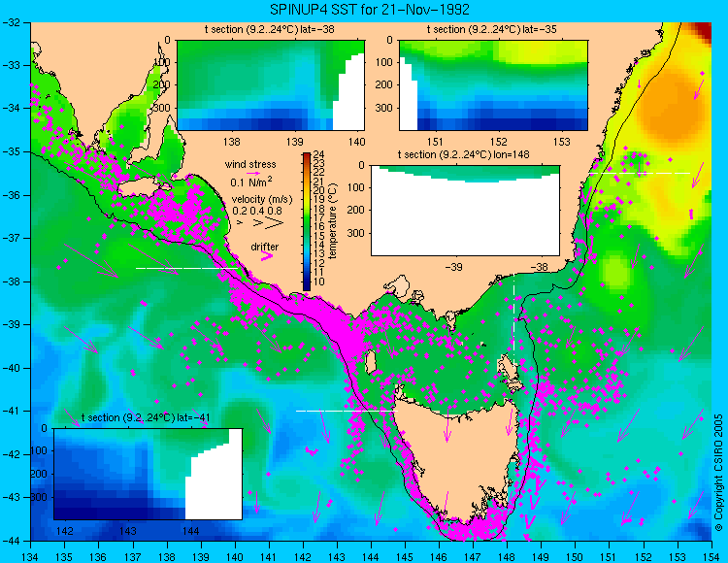
Task: Click the 24 label on the temperature scale
Action: (x=318, y=154)
